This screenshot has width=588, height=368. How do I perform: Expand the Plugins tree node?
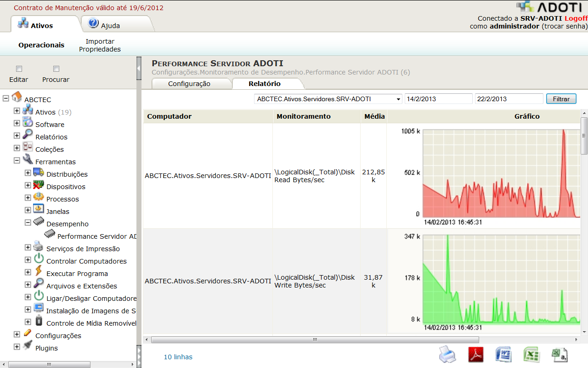17,347
